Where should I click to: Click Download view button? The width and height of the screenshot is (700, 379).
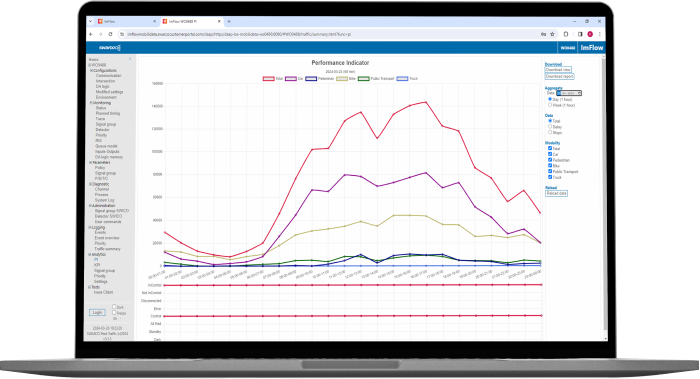558,70
